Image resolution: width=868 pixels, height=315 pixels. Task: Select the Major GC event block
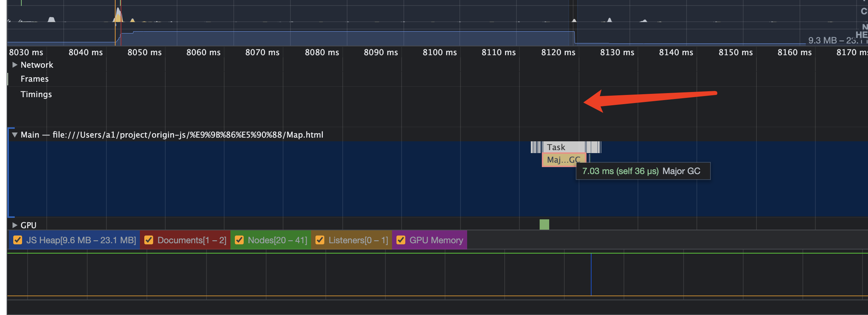[x=564, y=160]
